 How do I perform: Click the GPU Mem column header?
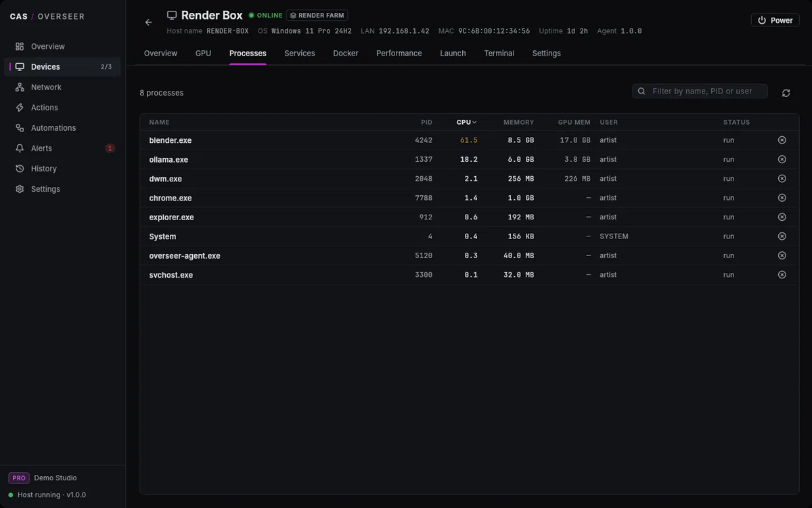pyautogui.click(x=574, y=123)
